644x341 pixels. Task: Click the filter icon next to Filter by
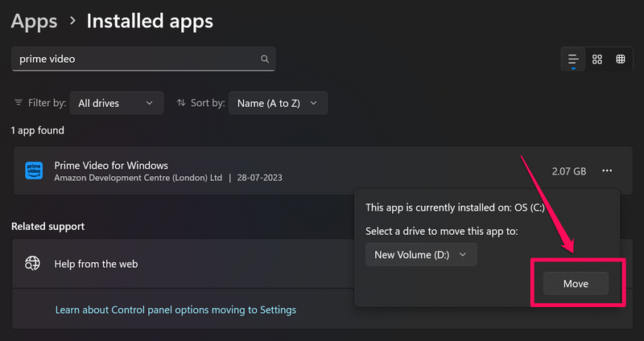[19, 103]
